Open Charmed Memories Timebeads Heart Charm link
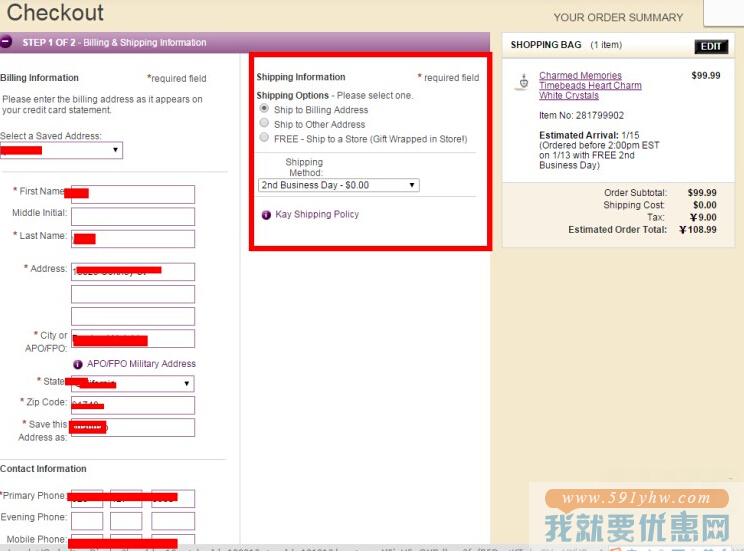The height and width of the screenshot is (552, 744). click(x=590, y=85)
